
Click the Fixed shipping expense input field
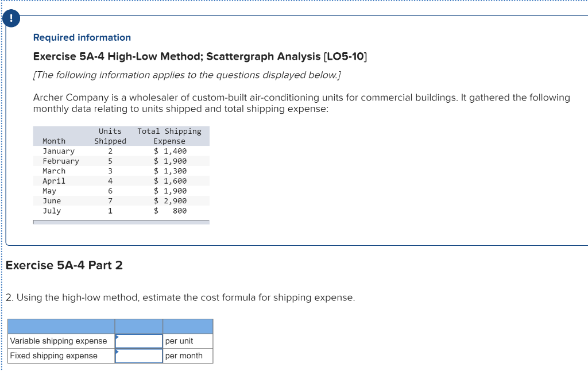(139, 355)
